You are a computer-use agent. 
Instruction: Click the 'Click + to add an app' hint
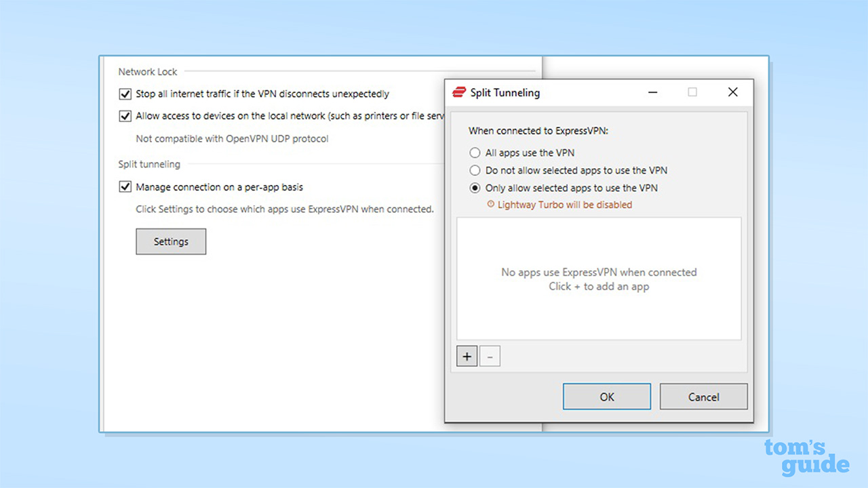[x=599, y=287]
